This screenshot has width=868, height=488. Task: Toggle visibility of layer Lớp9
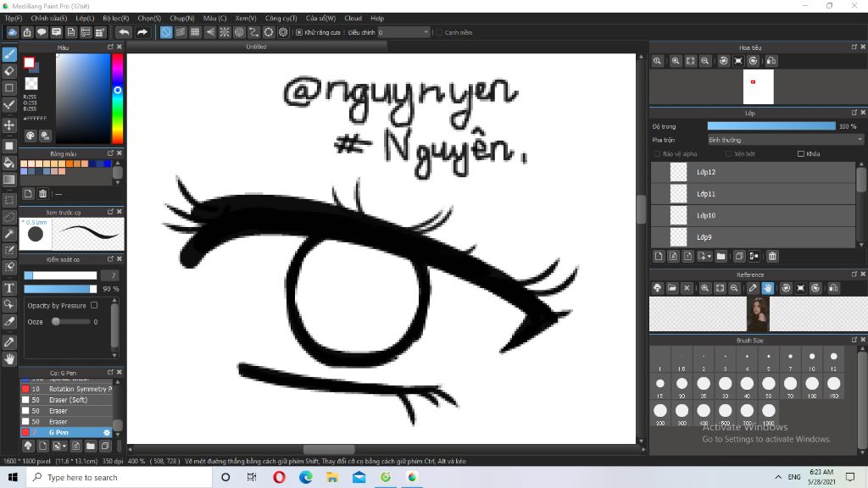click(659, 237)
